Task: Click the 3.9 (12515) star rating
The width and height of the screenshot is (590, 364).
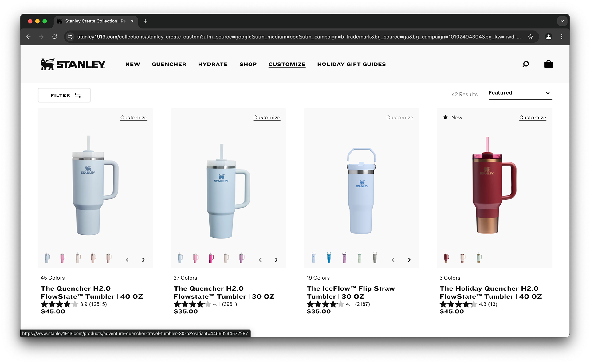Action: (x=74, y=304)
